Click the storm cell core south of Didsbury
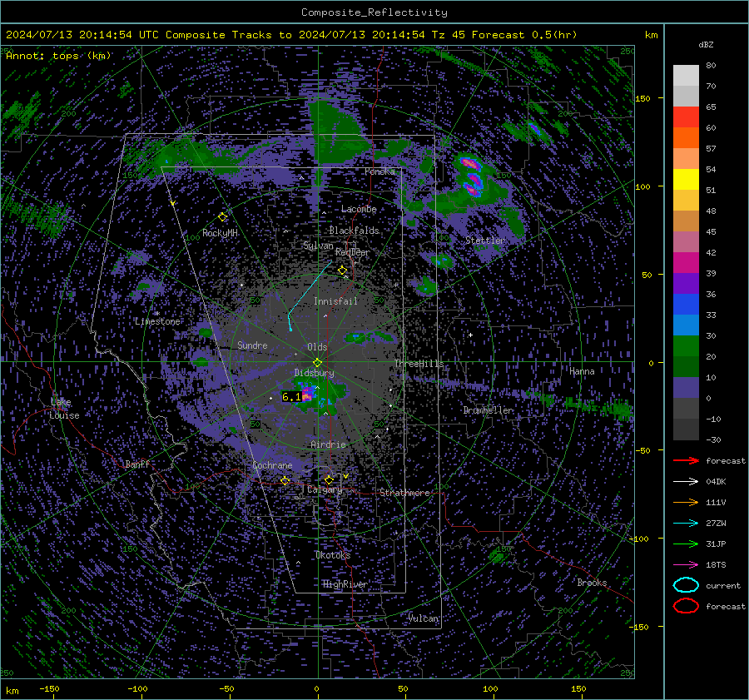 point(308,394)
